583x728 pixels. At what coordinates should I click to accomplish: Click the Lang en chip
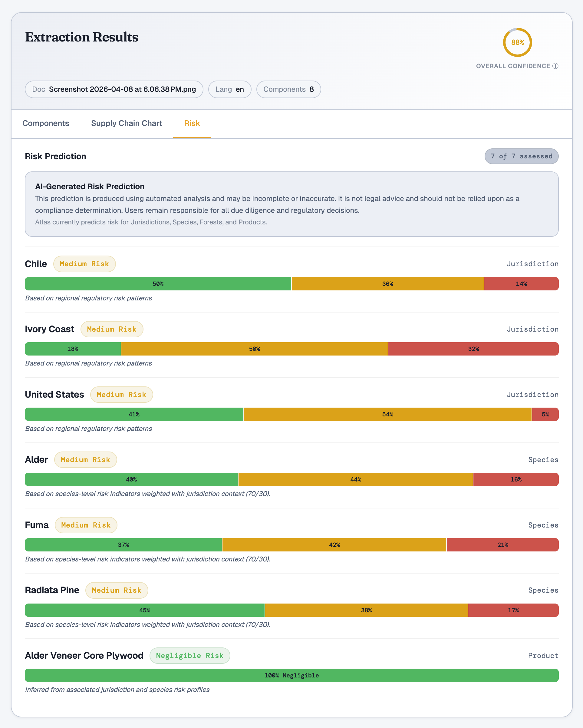[229, 89]
